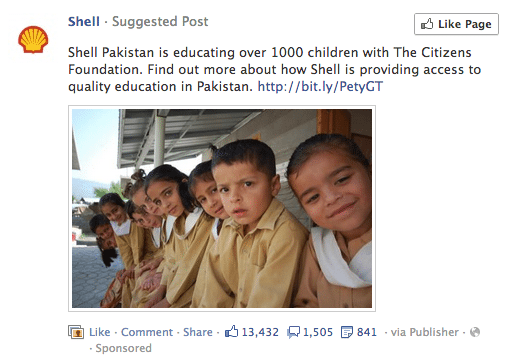Click the via Publisher text
This screenshot has height=362, width=513.
coord(425,332)
